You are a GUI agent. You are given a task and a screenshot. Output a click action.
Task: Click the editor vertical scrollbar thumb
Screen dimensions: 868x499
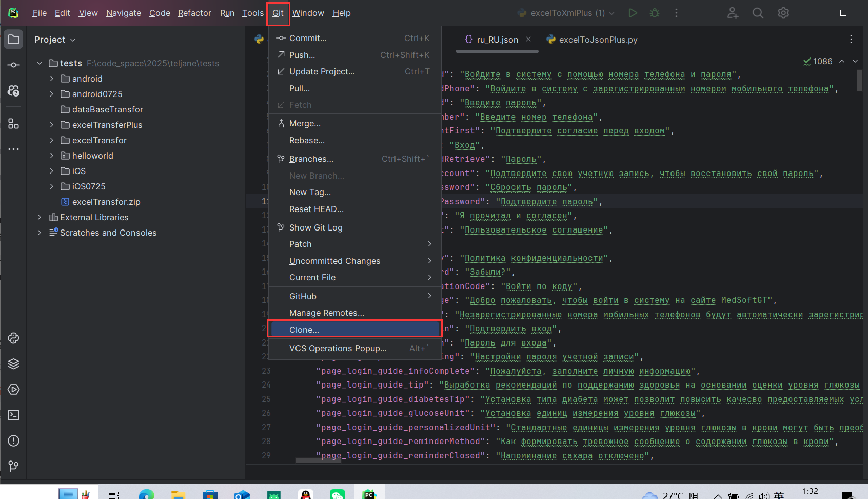[859, 81]
